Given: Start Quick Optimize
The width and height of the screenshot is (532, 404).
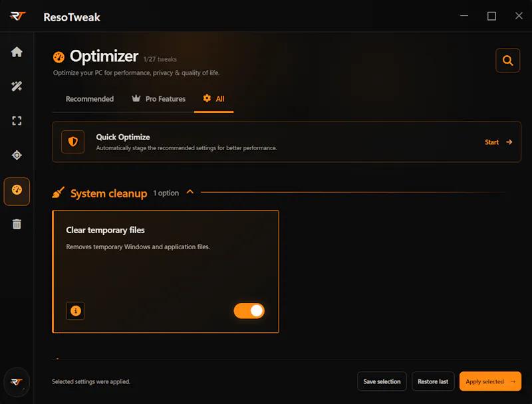Looking at the screenshot, I should 498,142.
